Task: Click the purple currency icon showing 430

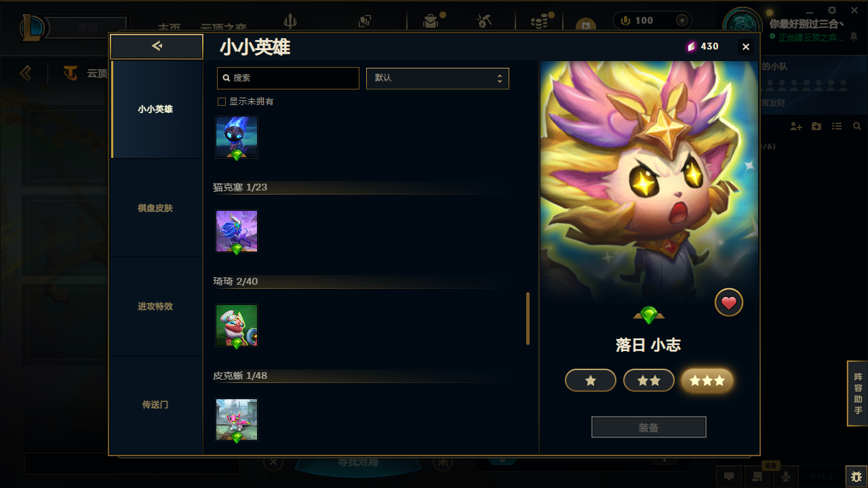Action: tap(691, 47)
